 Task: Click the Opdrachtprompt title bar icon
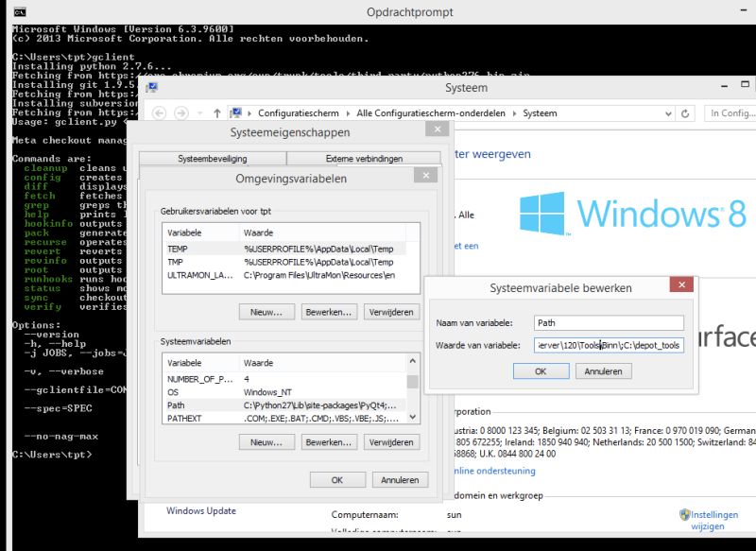pos(19,12)
